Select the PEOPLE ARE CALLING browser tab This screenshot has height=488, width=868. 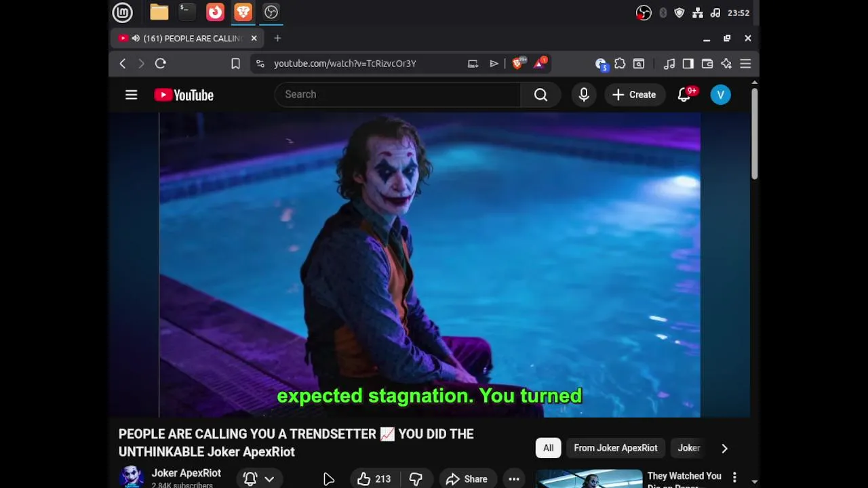[186, 39]
